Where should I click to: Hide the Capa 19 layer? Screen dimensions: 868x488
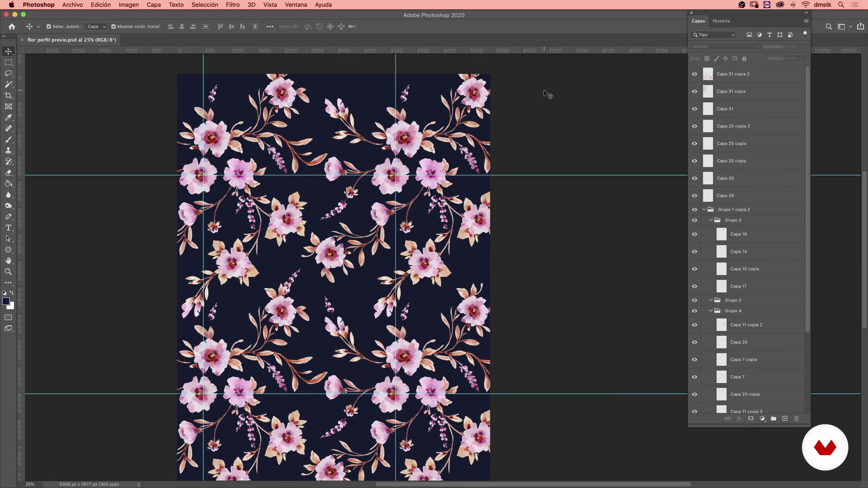click(x=694, y=234)
